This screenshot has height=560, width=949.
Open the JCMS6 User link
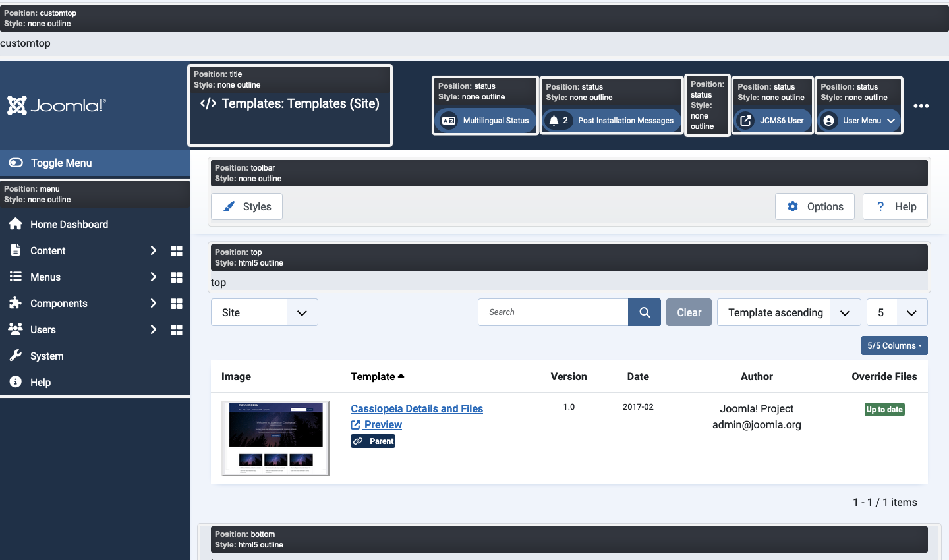772,121
